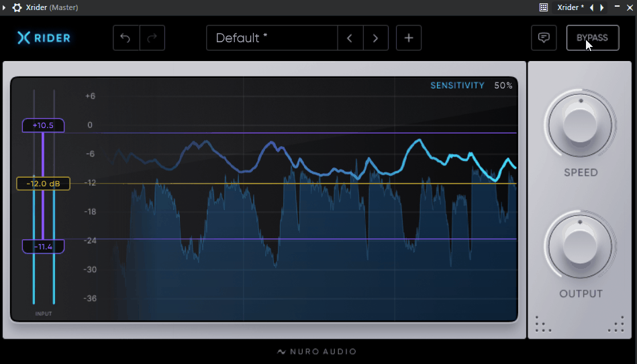Click the bottom-left resize dots
Screen dimensions: 637x364
point(543,324)
